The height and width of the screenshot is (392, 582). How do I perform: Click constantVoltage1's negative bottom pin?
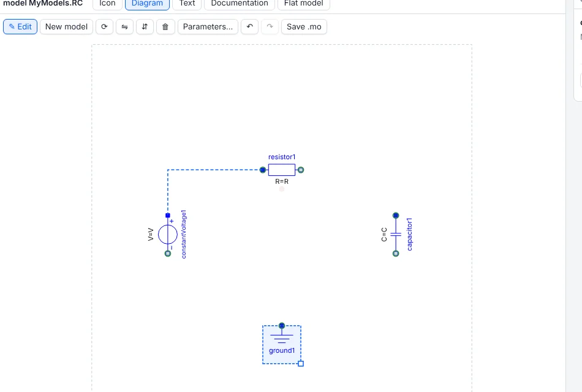tap(168, 254)
